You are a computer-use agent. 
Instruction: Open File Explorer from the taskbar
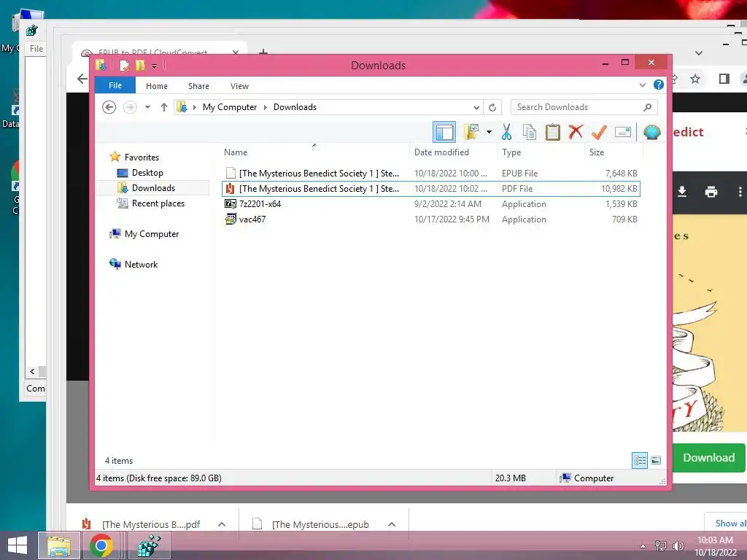click(x=59, y=545)
